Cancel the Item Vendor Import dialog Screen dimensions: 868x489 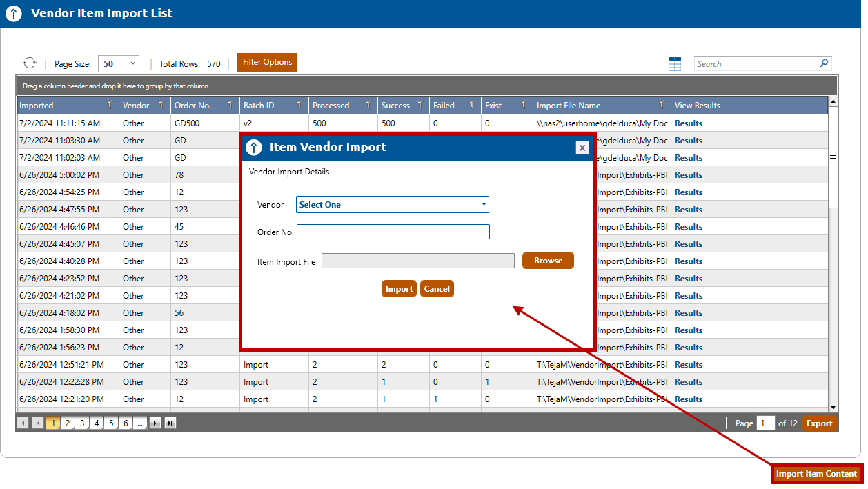pyautogui.click(x=437, y=289)
